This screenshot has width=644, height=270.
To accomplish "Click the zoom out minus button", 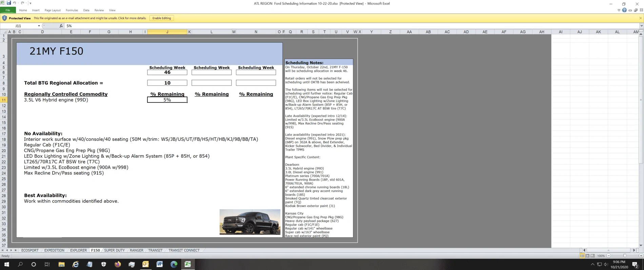I will coord(609,256).
